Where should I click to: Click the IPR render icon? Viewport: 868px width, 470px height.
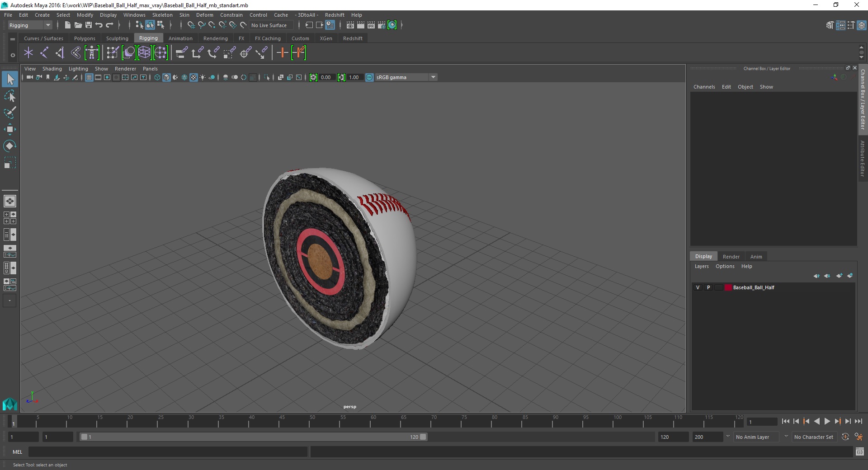click(371, 25)
